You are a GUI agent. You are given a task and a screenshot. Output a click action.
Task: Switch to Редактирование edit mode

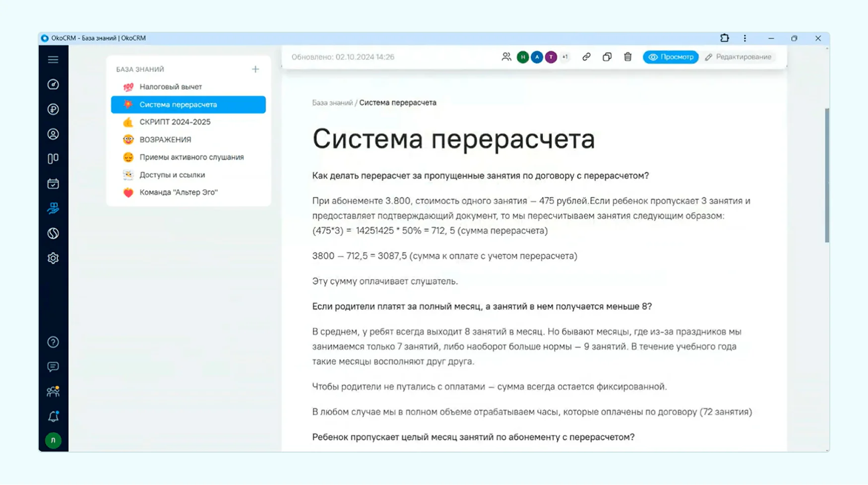pos(739,57)
